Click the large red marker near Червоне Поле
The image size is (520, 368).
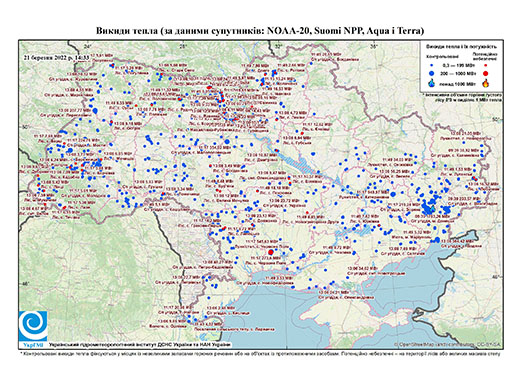[271, 252]
